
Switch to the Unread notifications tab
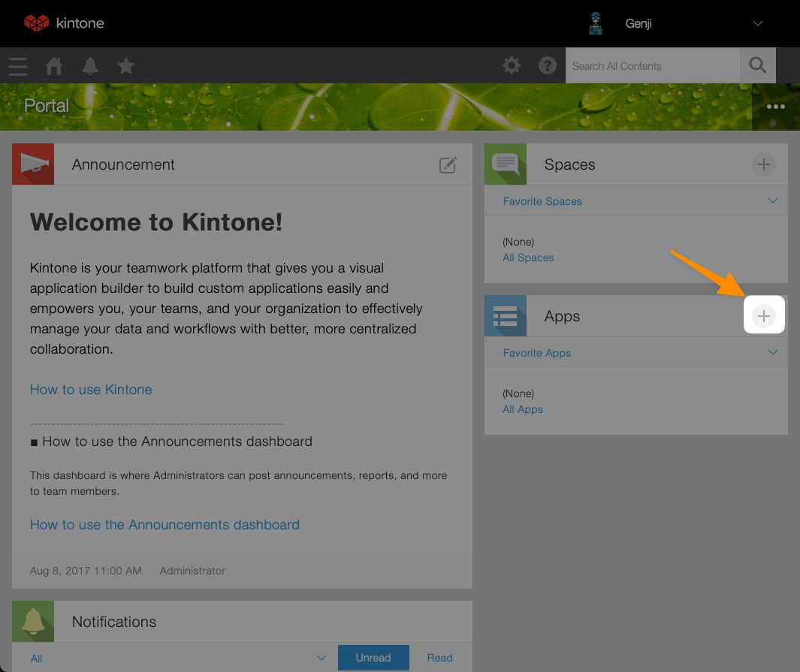373,658
